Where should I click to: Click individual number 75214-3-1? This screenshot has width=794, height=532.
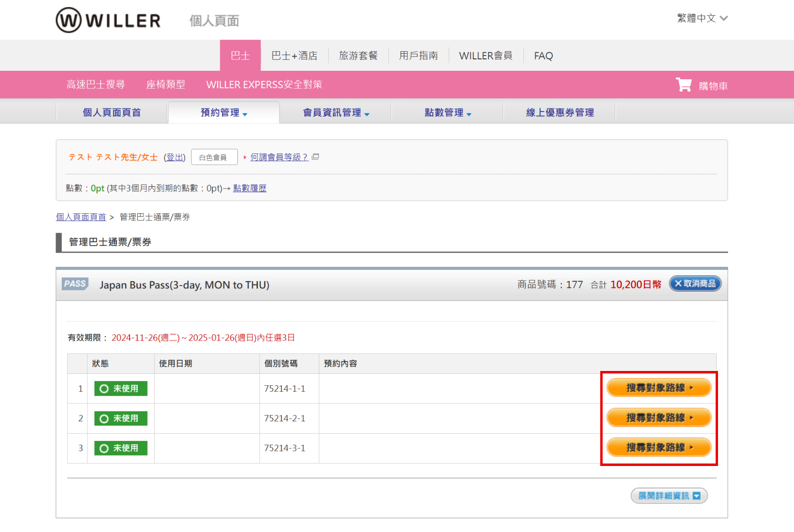[x=284, y=448]
